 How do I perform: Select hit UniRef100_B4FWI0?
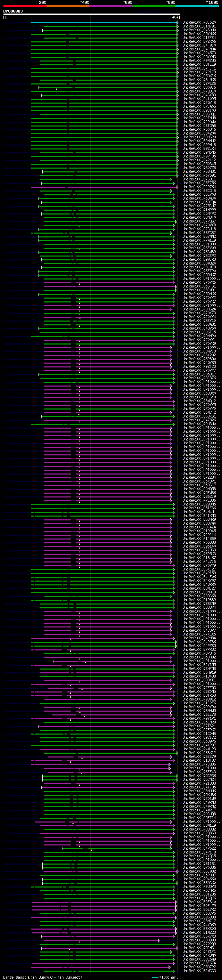click(x=199, y=45)
